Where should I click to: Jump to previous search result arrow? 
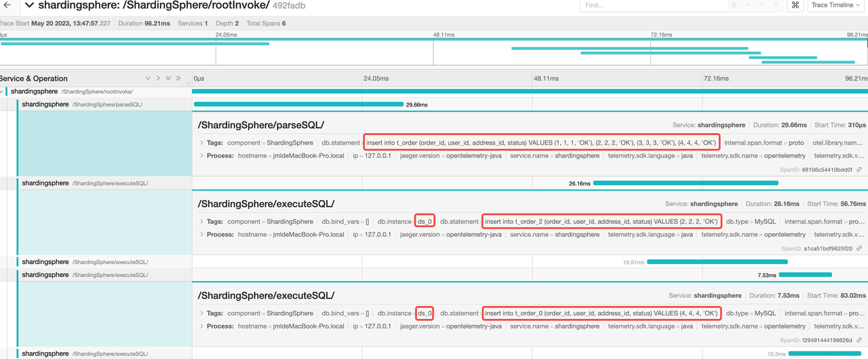[x=748, y=5]
